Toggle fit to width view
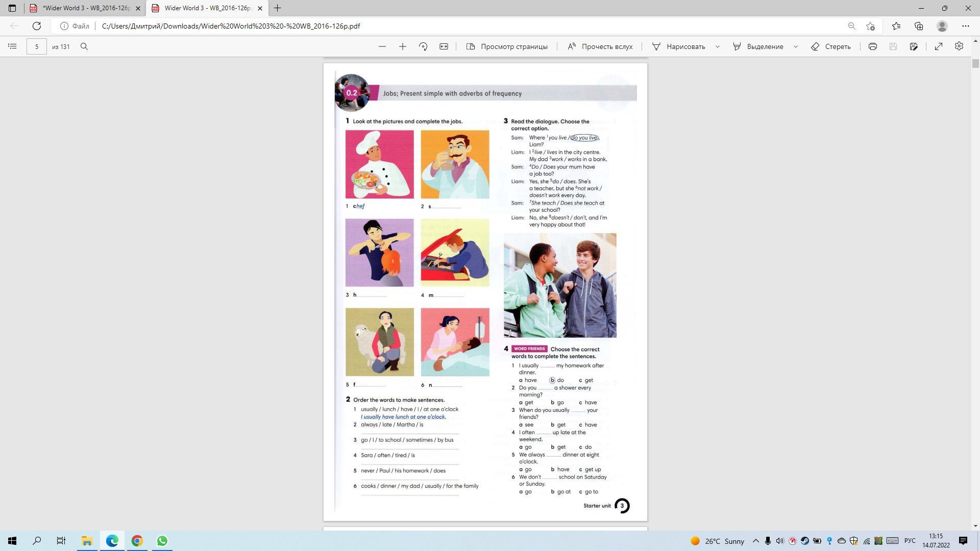This screenshot has width=980, height=551. (444, 46)
